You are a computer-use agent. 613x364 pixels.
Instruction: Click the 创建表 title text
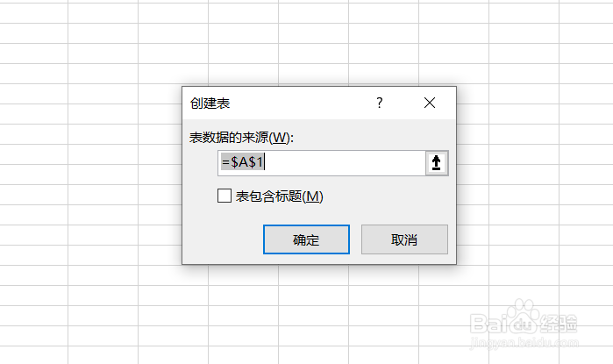click(210, 103)
